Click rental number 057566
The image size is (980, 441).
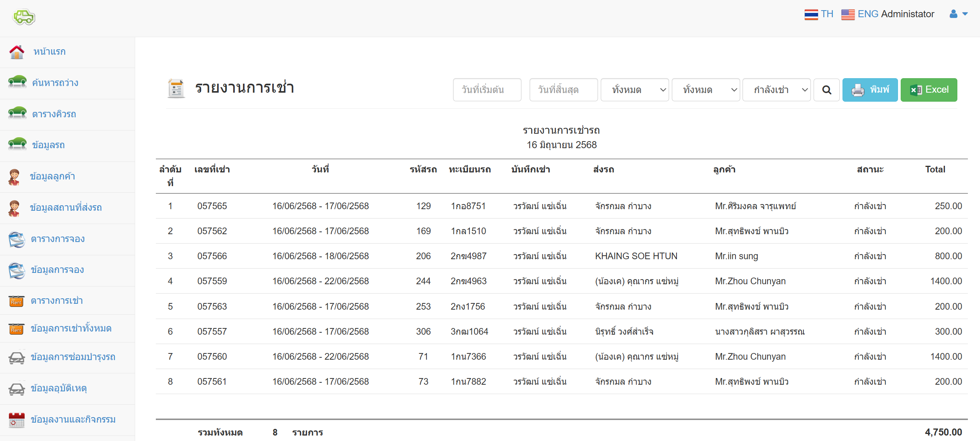point(212,256)
